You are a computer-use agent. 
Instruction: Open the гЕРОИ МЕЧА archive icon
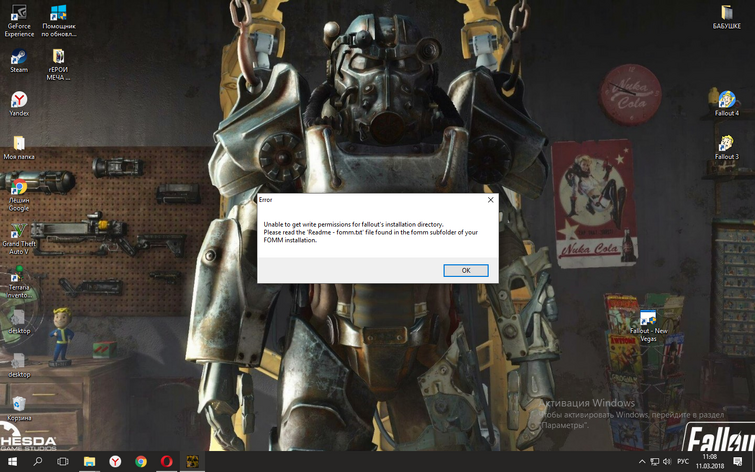click(58, 64)
